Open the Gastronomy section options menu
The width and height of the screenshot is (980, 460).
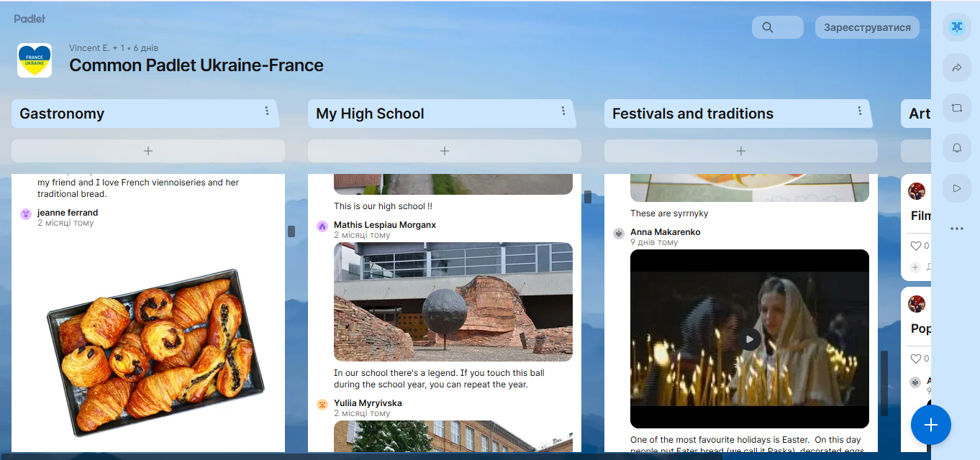[267, 111]
